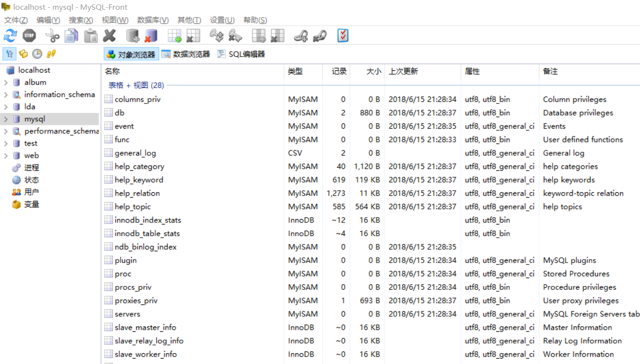
Task: Toggle the tree view sidebar button
Action: point(9,54)
